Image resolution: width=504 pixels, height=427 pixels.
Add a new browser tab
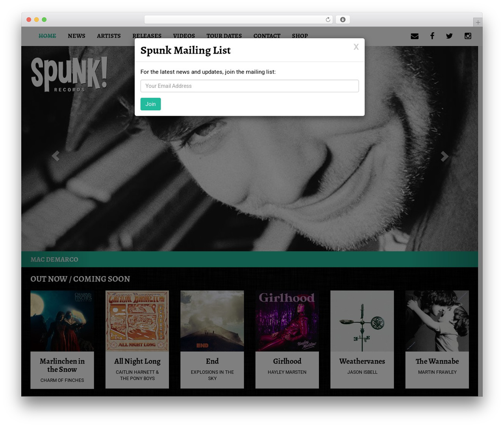(x=478, y=22)
